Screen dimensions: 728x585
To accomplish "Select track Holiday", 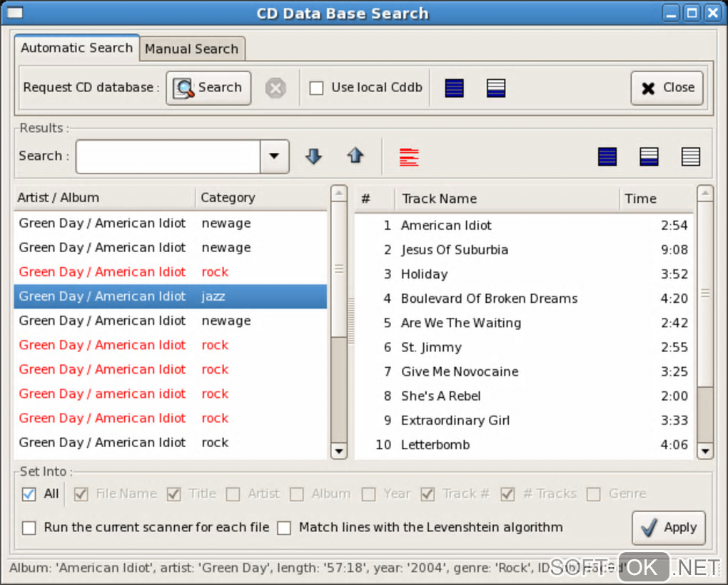I will [524, 274].
